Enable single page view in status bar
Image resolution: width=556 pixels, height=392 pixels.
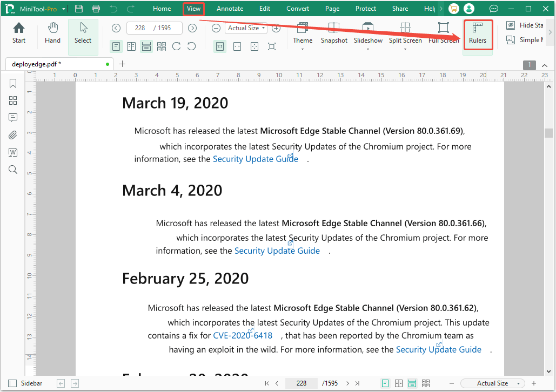pos(385,383)
